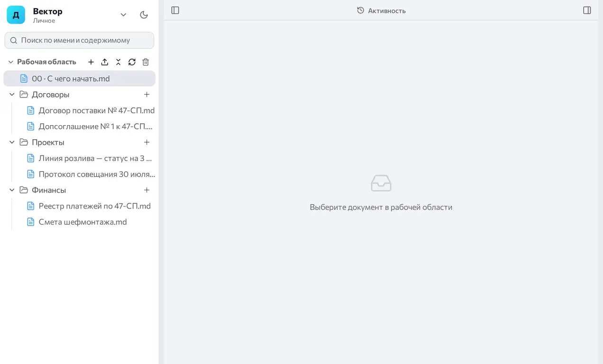The image size is (603, 364).
Task: Collapse the Проекты folder chevron
Action: pos(12,143)
